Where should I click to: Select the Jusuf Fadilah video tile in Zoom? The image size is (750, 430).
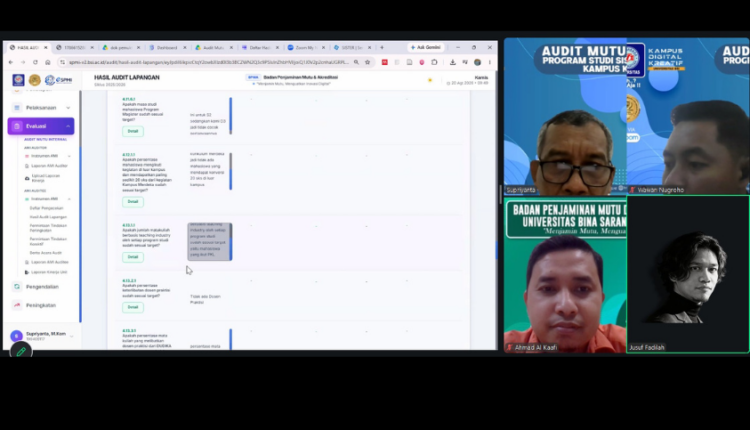tap(688, 275)
